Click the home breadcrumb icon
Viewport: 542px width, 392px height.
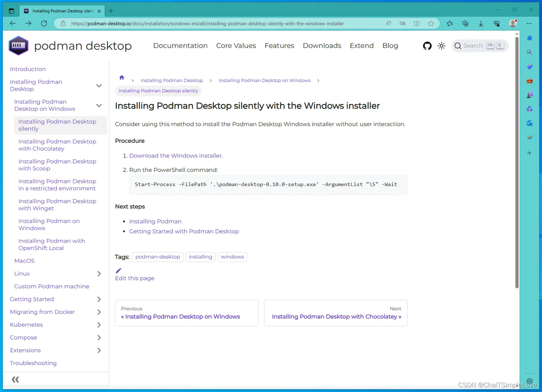pyautogui.click(x=122, y=77)
